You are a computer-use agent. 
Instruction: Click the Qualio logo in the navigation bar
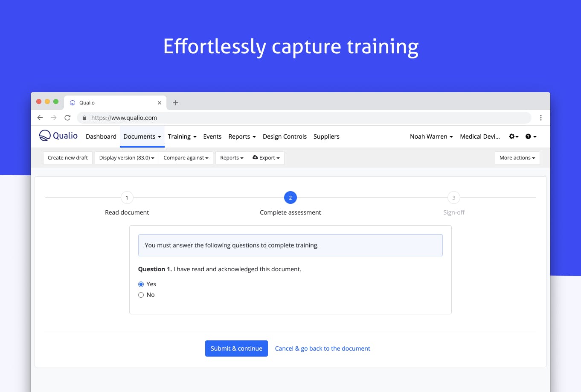point(58,136)
